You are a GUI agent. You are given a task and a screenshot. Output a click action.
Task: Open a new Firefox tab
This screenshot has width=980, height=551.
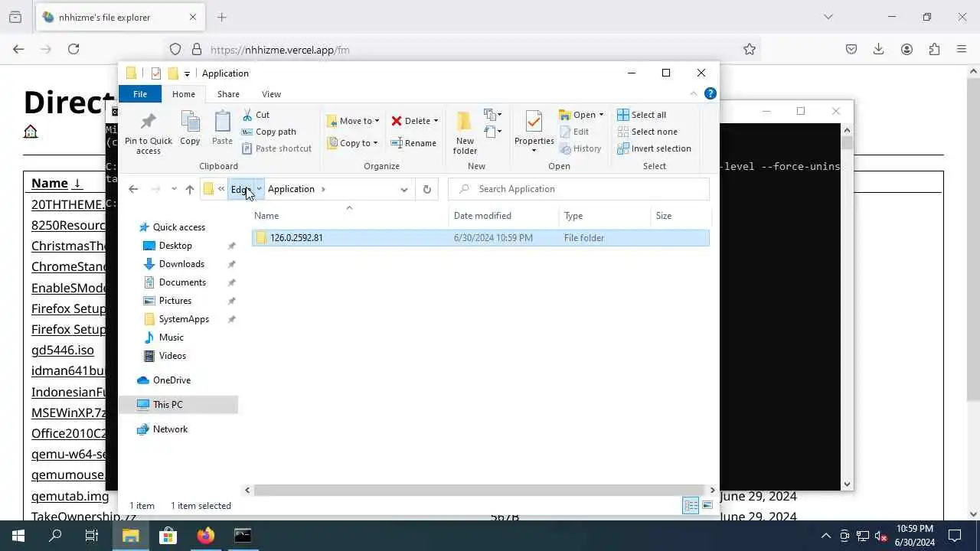tap(222, 17)
